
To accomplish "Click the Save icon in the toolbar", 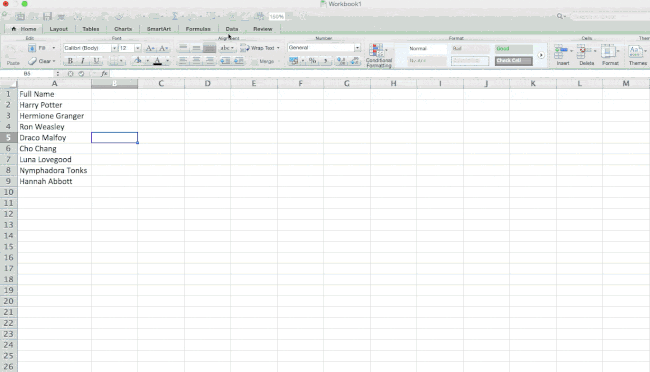I will [x=47, y=16].
